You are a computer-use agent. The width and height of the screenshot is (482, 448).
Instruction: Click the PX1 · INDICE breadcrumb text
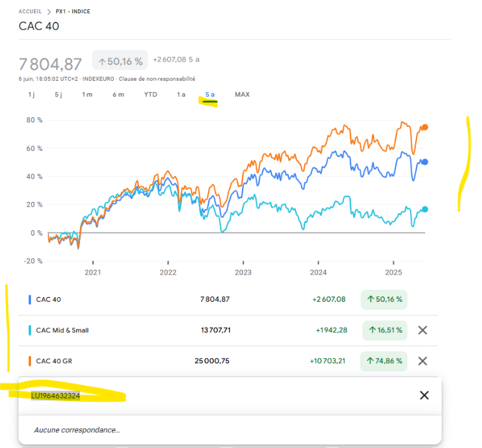click(x=73, y=12)
